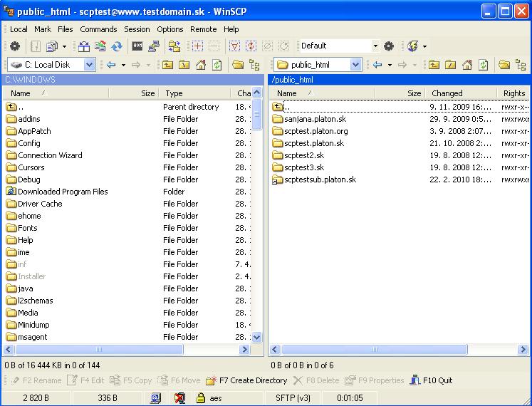This screenshot has width=532, height=406.
Task: Expand the new session dropdown arrow
Action: (424, 46)
